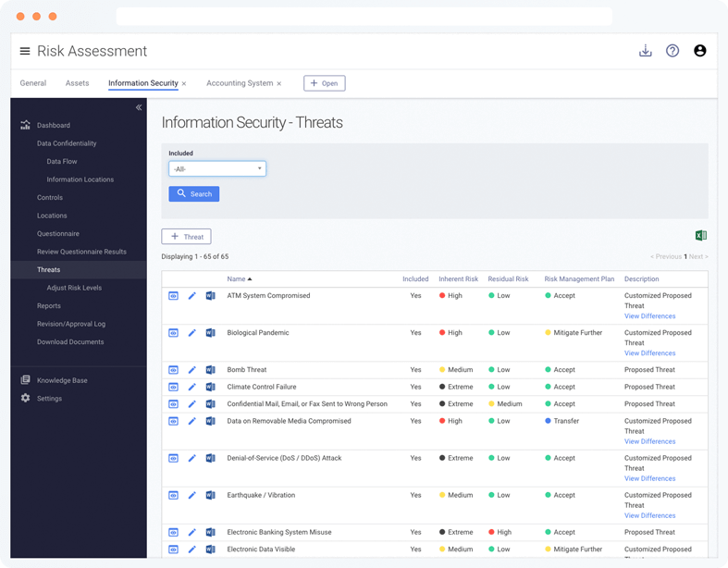
Task: Close the Information Security tab
Action: 184,83
